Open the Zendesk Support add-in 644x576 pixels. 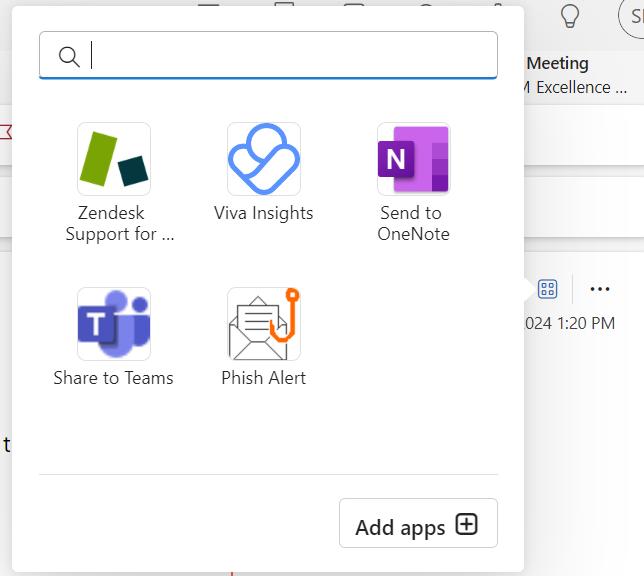pyautogui.click(x=114, y=159)
